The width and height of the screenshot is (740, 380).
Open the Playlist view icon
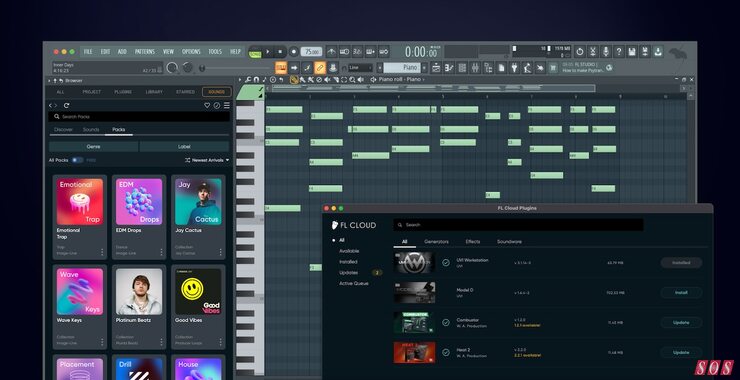[436, 68]
